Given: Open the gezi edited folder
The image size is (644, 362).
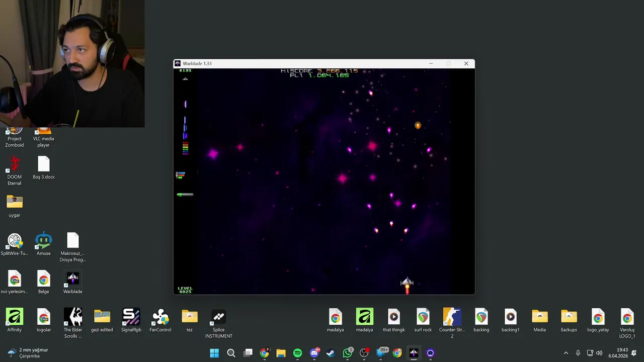Looking at the screenshot, I should tap(102, 320).
